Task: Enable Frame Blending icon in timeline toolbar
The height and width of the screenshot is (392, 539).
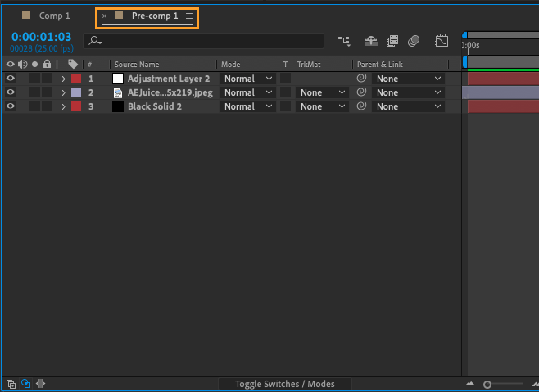Action: click(392, 41)
